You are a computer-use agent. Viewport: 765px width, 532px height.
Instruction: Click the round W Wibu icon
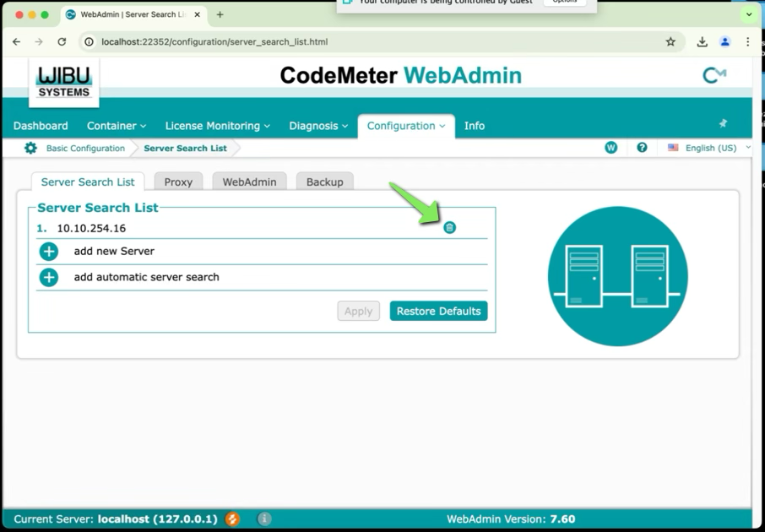tap(610, 148)
